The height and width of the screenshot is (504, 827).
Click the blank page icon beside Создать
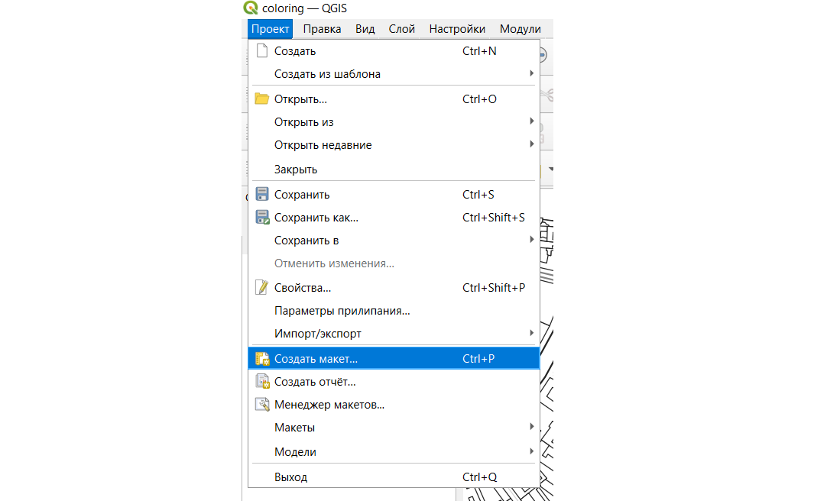click(x=261, y=50)
